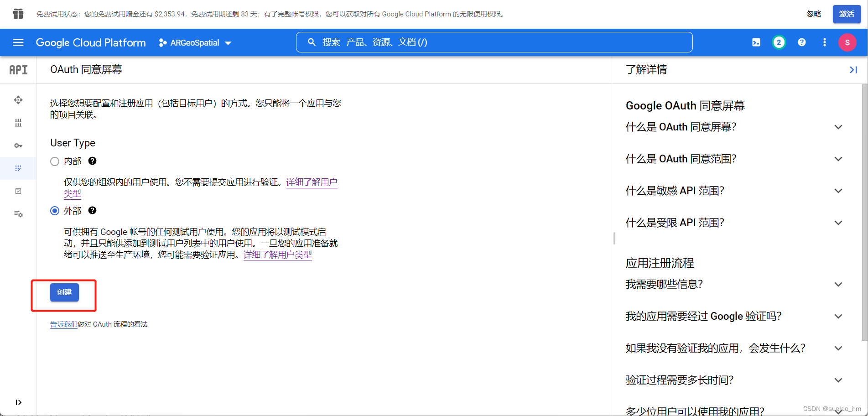This screenshot has width=868, height=416.
Task: Expand 什么是 OAuth 同意屏幕 question
Action: [734, 127]
